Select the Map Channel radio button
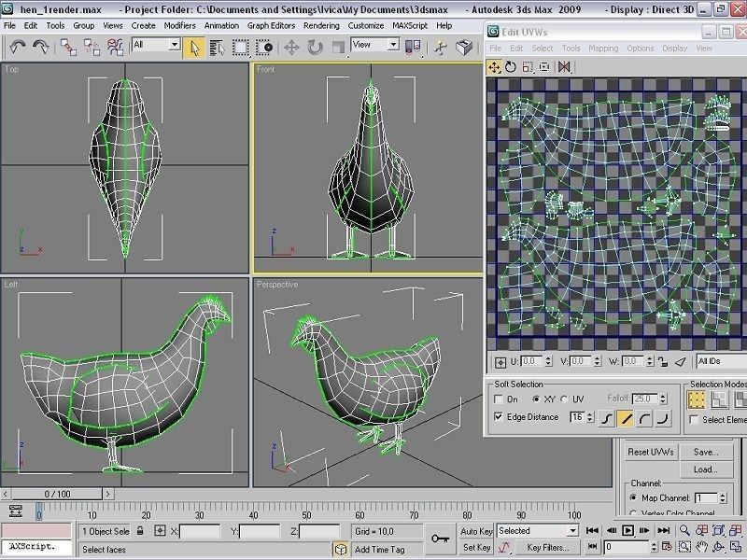 (633, 497)
